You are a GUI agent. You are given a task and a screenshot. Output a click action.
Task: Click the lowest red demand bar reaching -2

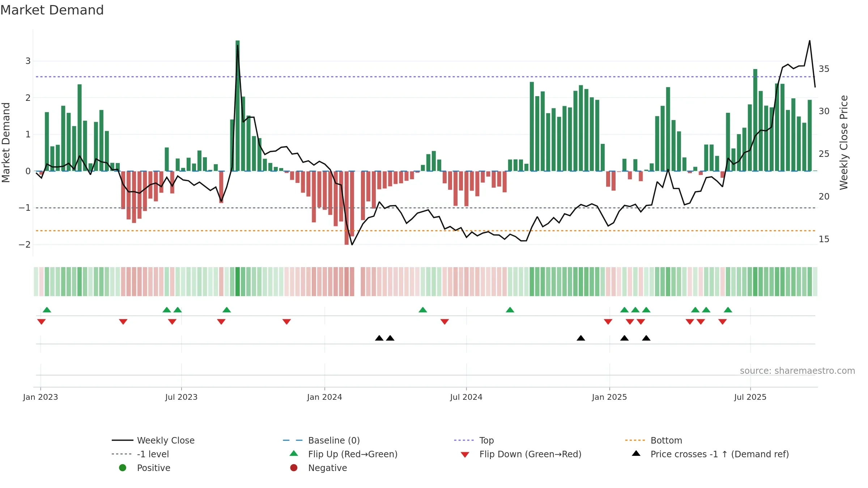(x=346, y=208)
